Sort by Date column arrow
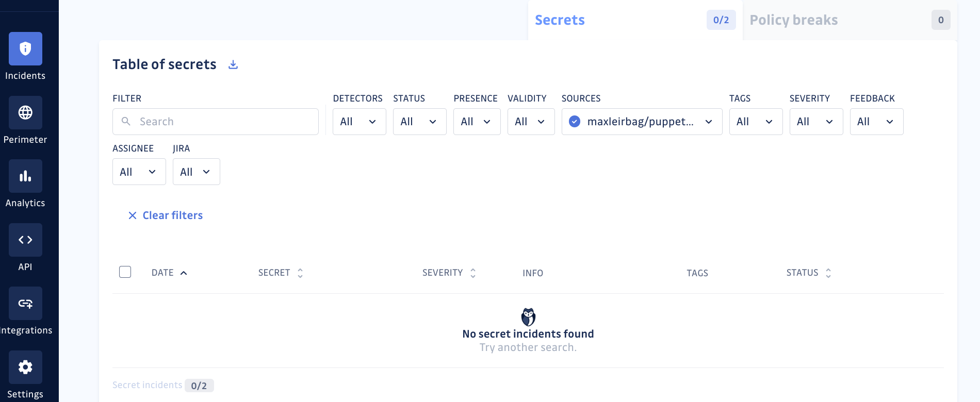The height and width of the screenshot is (402, 980). (184, 273)
